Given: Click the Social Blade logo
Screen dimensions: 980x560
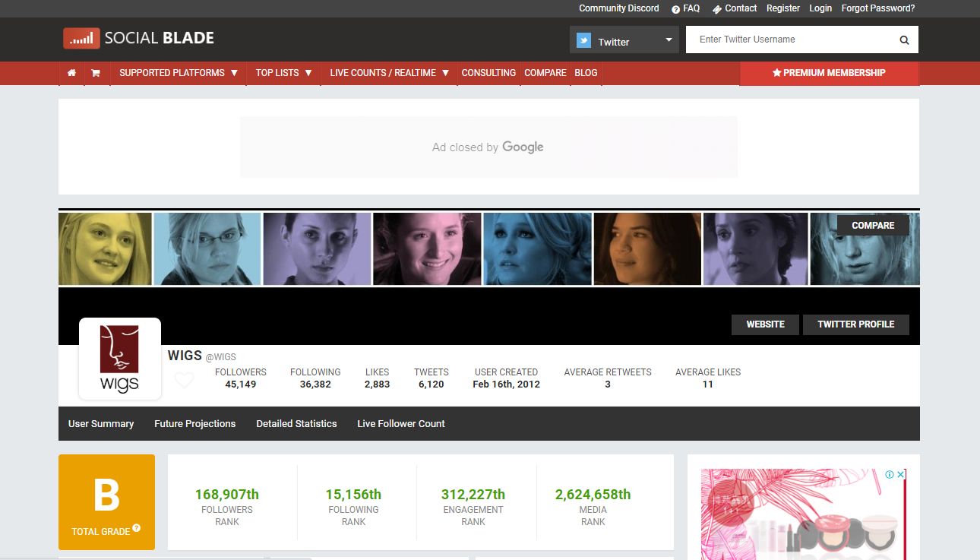Looking at the screenshot, I should pos(139,38).
